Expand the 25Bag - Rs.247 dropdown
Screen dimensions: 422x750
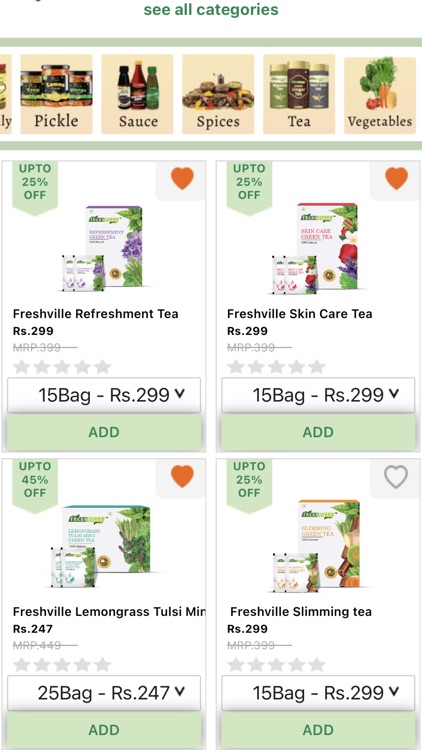(104, 693)
